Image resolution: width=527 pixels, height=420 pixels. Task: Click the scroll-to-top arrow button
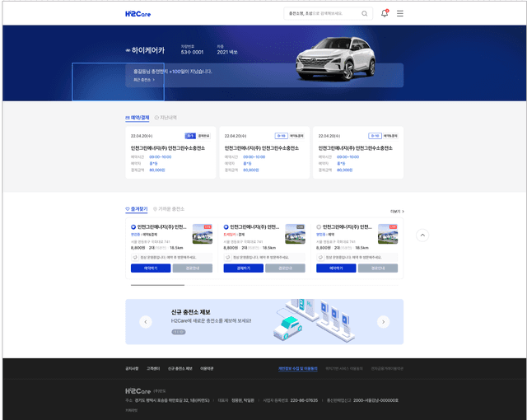coord(422,235)
